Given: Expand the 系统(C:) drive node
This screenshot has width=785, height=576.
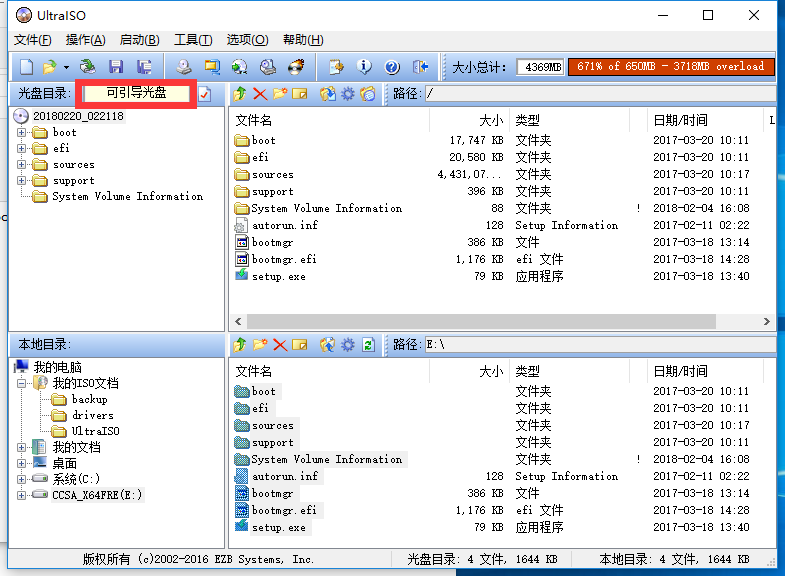Looking at the screenshot, I should pyautogui.click(x=21, y=479).
